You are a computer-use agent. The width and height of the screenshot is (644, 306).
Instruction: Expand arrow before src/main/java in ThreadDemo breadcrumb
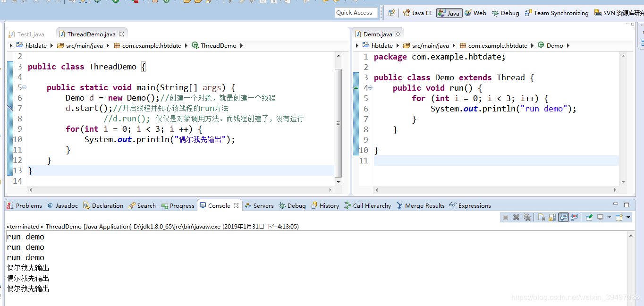coord(52,46)
